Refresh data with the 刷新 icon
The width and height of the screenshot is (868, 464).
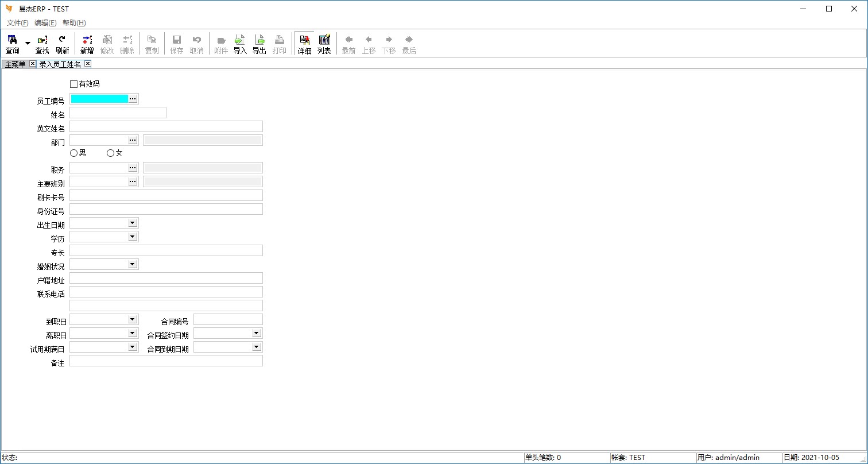[62, 44]
